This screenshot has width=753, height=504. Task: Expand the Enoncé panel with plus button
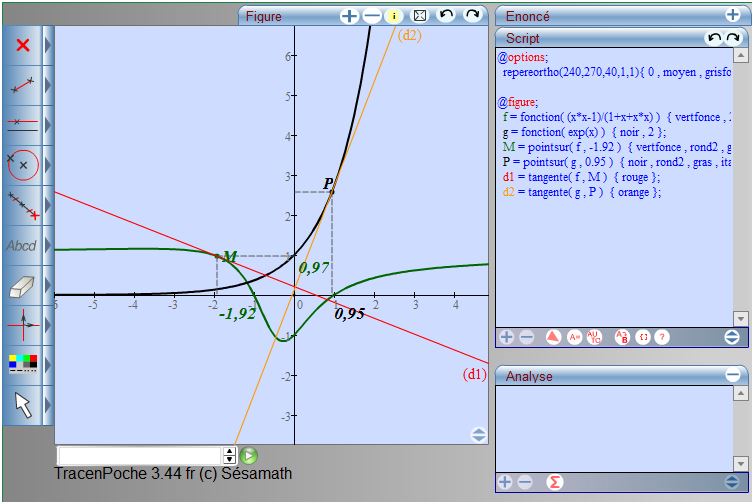point(732,15)
